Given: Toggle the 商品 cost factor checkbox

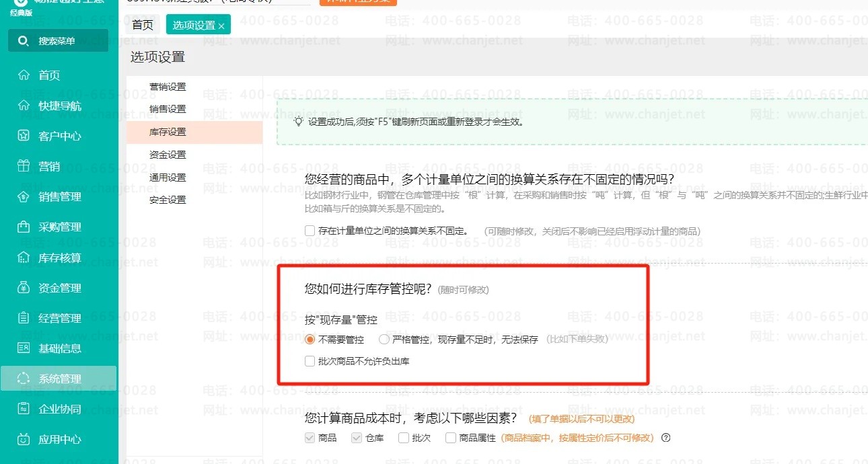Looking at the screenshot, I should pos(310,438).
